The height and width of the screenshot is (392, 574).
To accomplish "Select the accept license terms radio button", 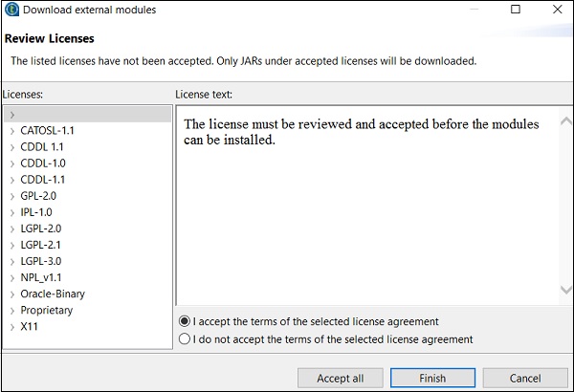I will coord(185,321).
